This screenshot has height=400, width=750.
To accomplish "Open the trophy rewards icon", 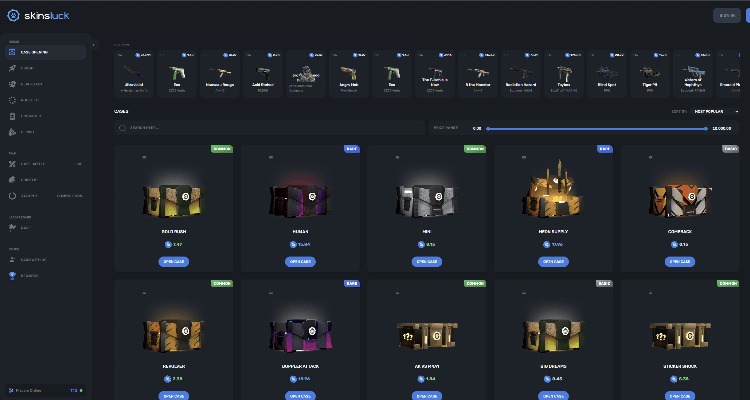I will pos(12,276).
